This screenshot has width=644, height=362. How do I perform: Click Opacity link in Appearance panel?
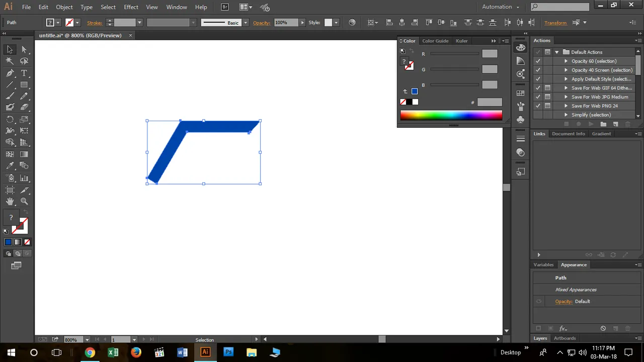point(563,302)
